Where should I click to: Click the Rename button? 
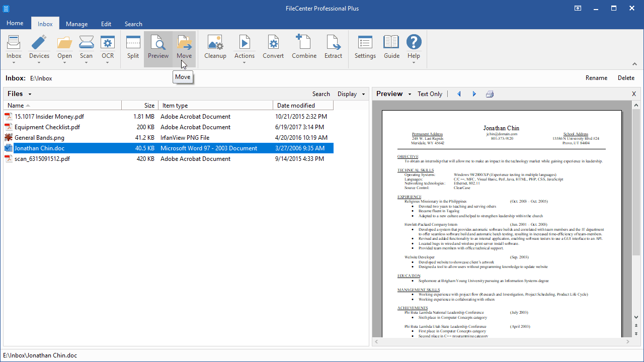pyautogui.click(x=596, y=78)
